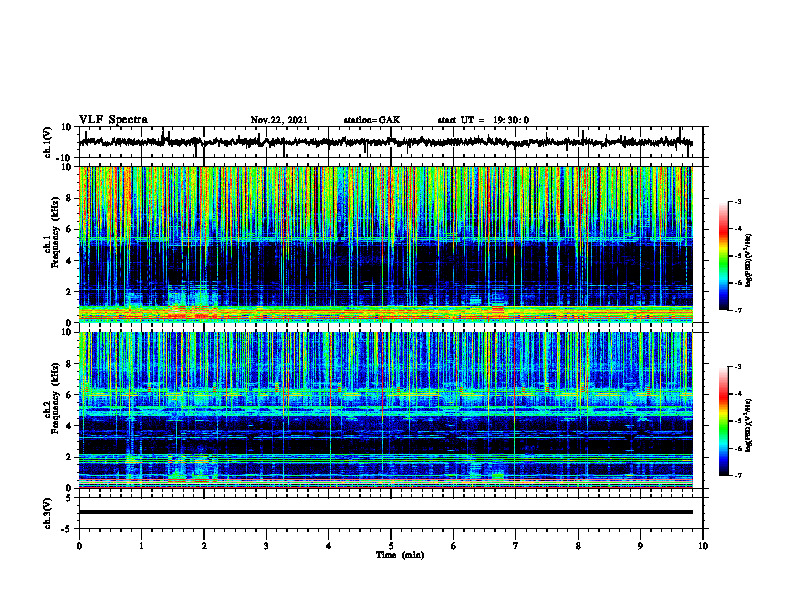The height and width of the screenshot is (612, 792).
Task: Click the "-7" label on ch.2 colorbar
Action: (738, 475)
